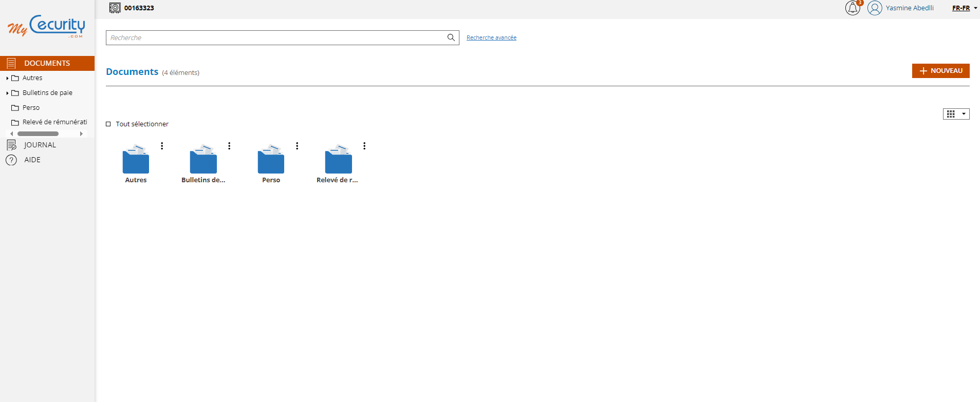The width and height of the screenshot is (980, 402).
Task: Click the MyCecurity logo
Action: click(x=46, y=26)
